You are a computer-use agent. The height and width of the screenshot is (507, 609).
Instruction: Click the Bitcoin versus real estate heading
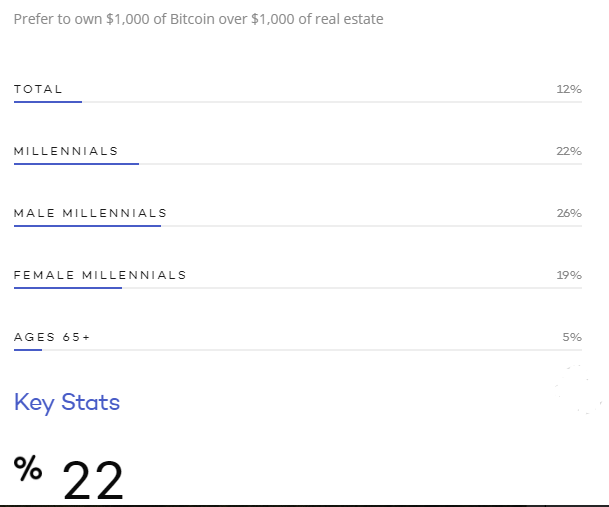198,19
